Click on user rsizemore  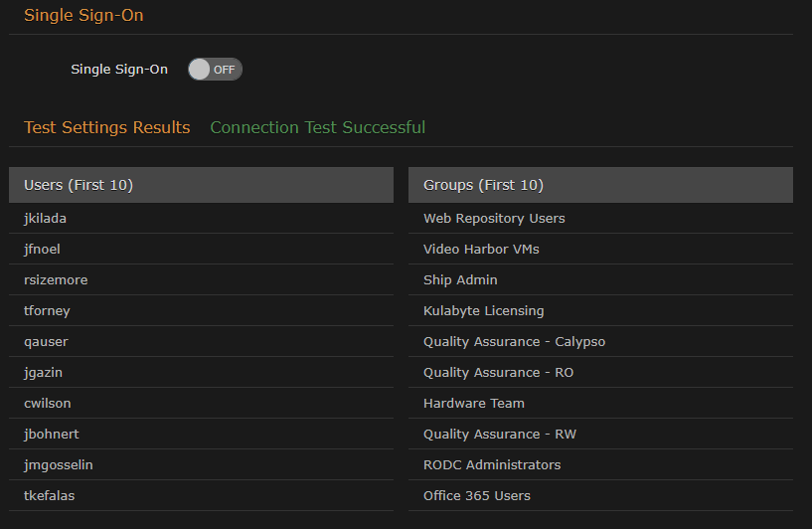pos(56,279)
